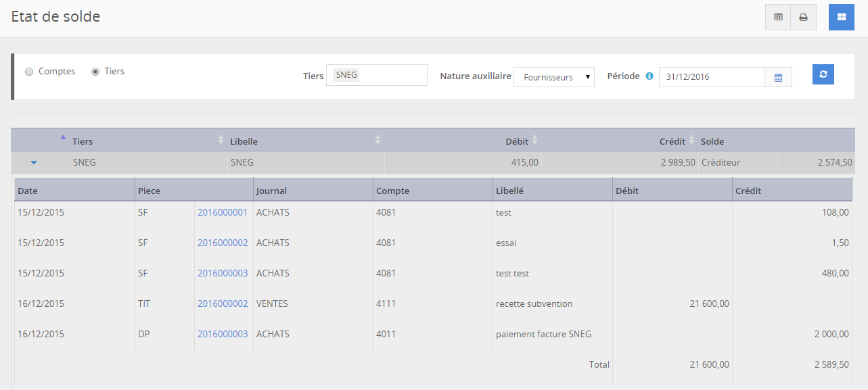
Task: Open piece 2016000001 link in the test row
Action: coord(223,212)
